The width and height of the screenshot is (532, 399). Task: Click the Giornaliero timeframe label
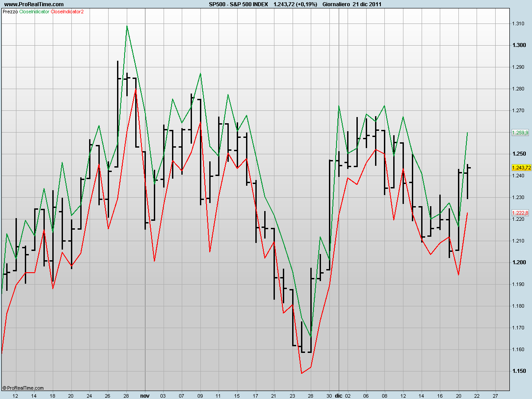336,4
